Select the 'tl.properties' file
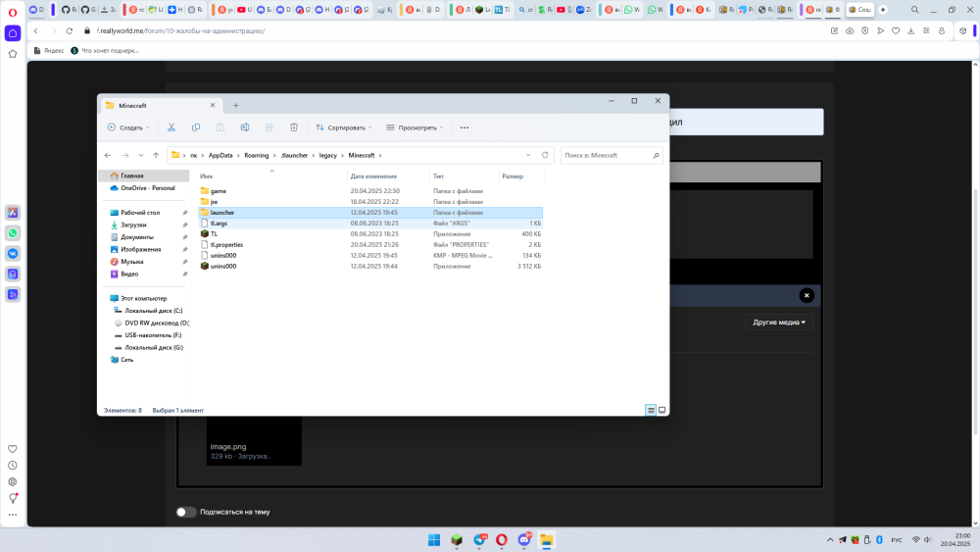The width and height of the screenshot is (980, 552). 370,244
